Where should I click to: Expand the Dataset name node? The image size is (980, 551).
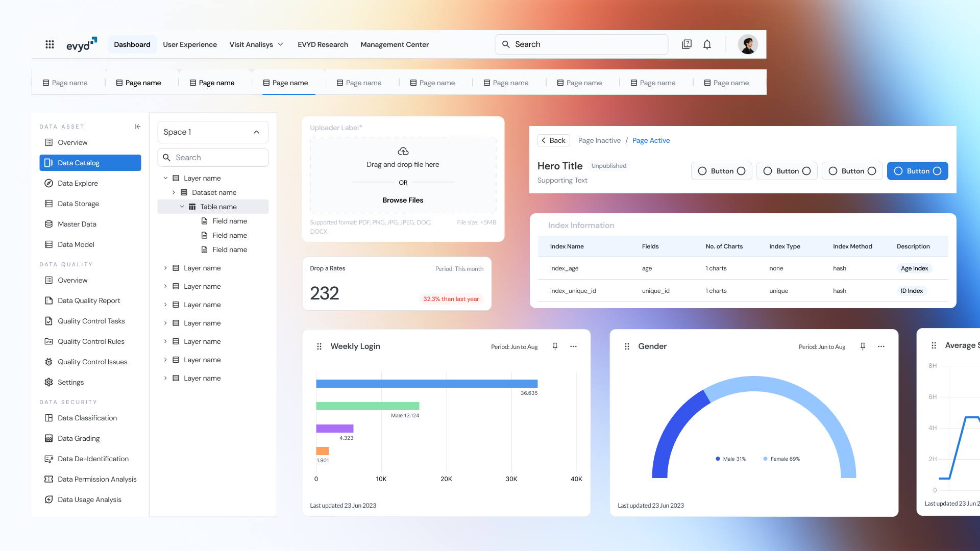pyautogui.click(x=174, y=192)
